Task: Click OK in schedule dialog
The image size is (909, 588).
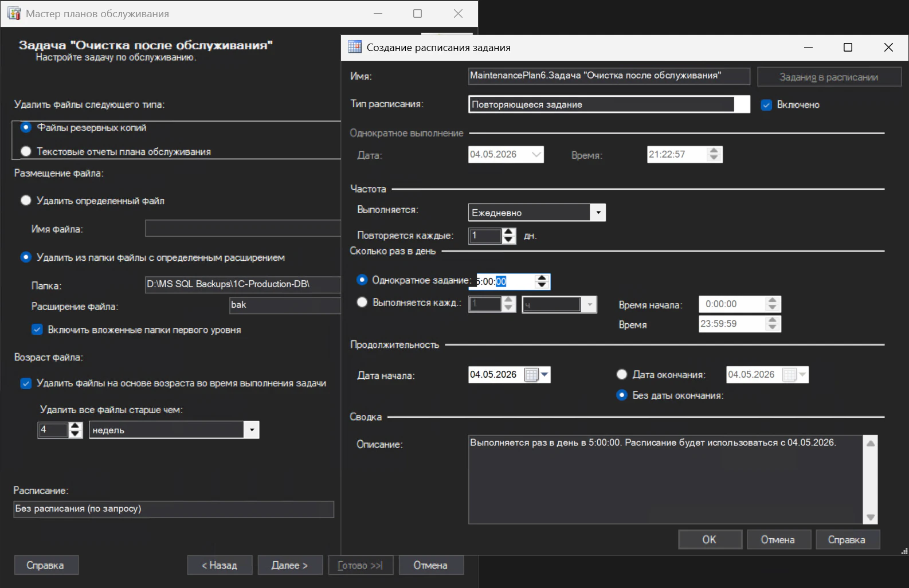Action: coord(710,540)
